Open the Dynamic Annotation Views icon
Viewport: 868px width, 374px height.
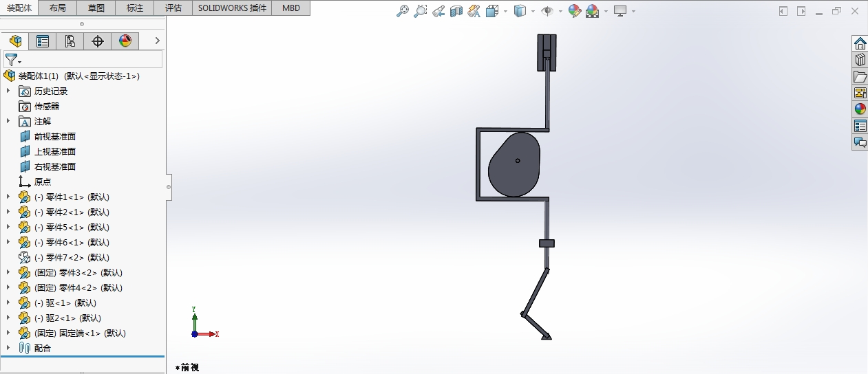474,11
